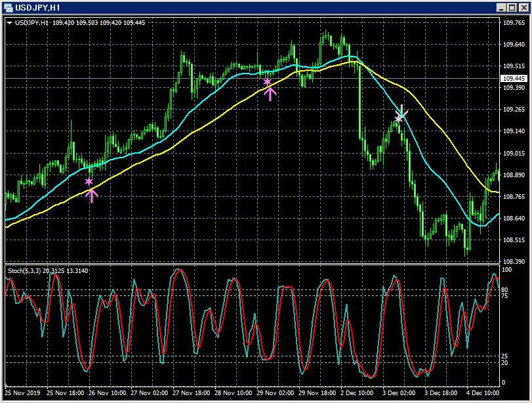
Task: Click the 109.390 price scale value
Action: (x=514, y=87)
